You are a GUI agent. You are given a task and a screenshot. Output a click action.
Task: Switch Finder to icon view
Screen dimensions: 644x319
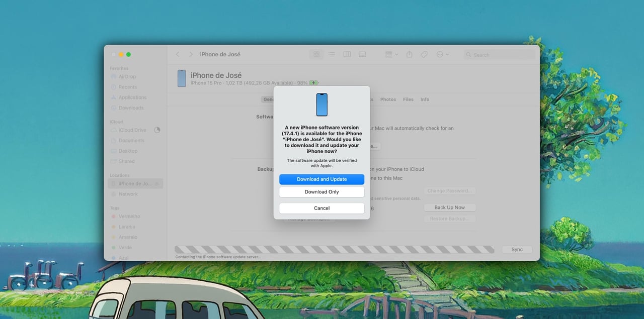click(316, 54)
